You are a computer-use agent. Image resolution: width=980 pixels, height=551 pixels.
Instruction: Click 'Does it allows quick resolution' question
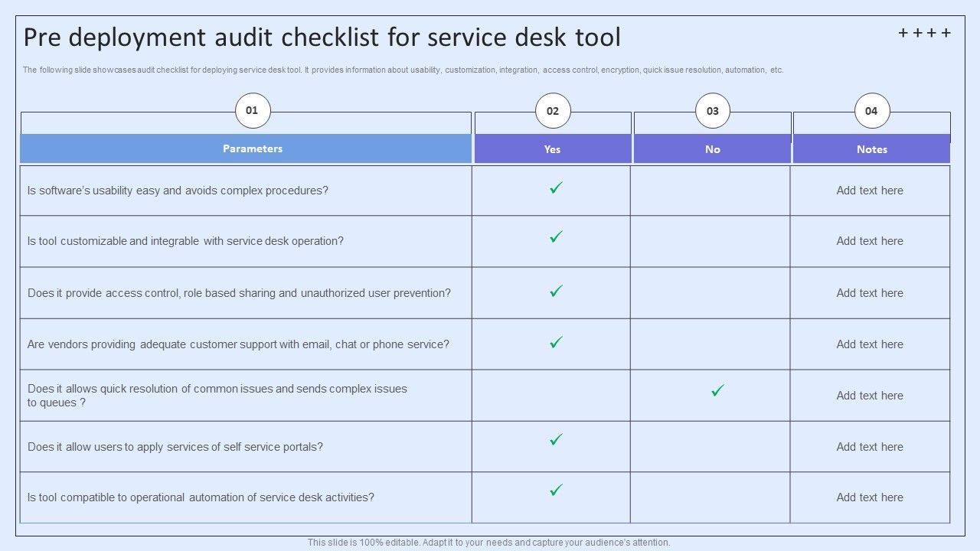217,396
